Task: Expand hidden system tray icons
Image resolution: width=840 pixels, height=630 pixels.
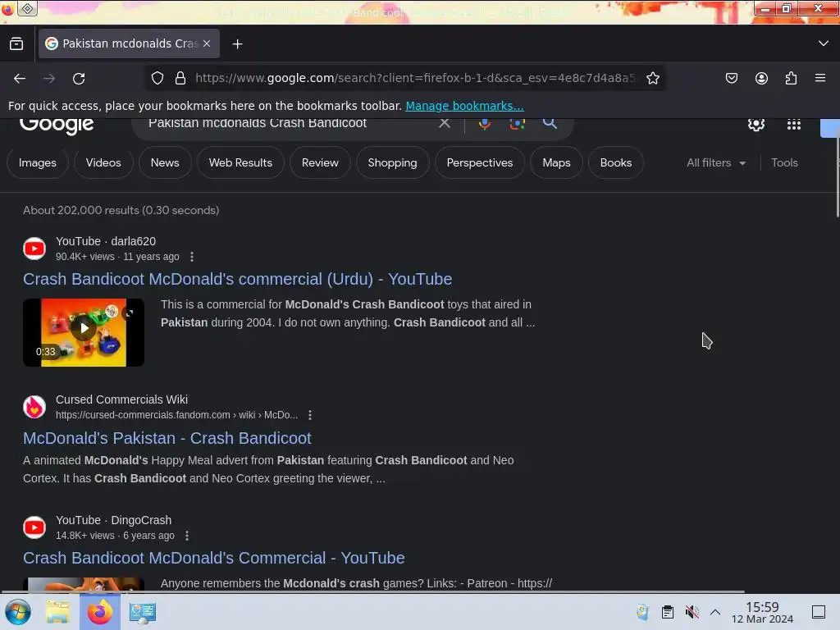Action: click(x=715, y=612)
